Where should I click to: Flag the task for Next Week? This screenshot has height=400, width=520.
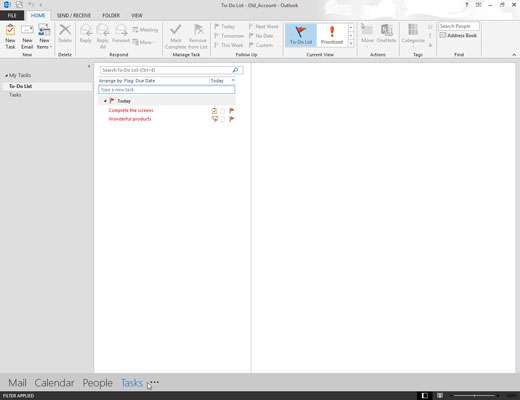[x=264, y=26]
